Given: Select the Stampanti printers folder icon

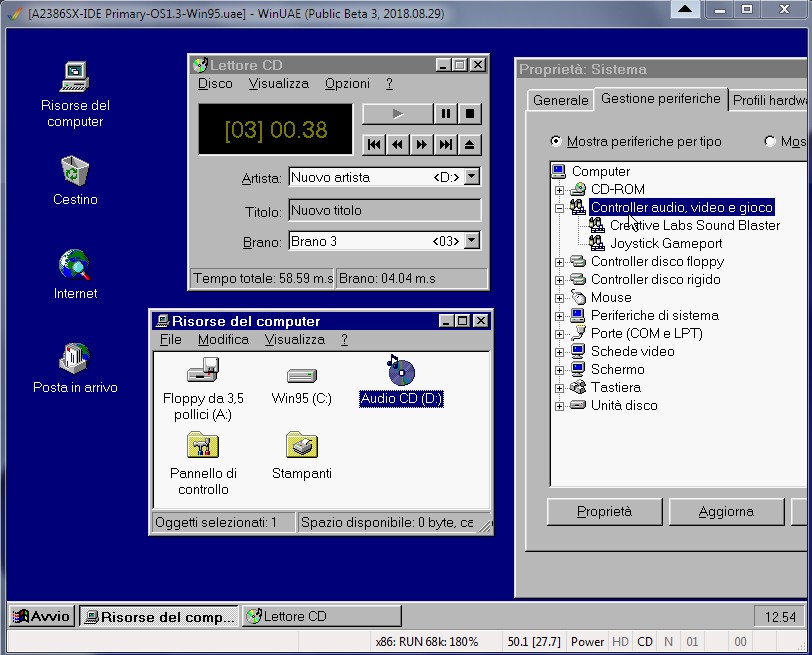Looking at the screenshot, I should [x=301, y=445].
